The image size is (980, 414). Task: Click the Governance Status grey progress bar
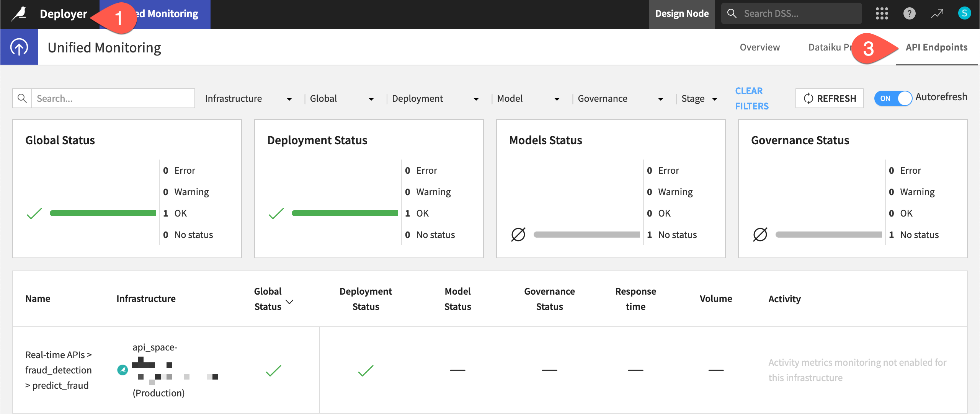[829, 235]
